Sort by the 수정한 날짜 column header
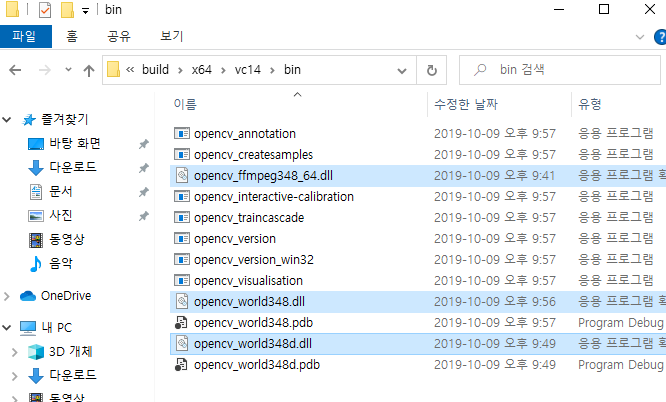Viewport: 666px width, 402px height. (466, 104)
